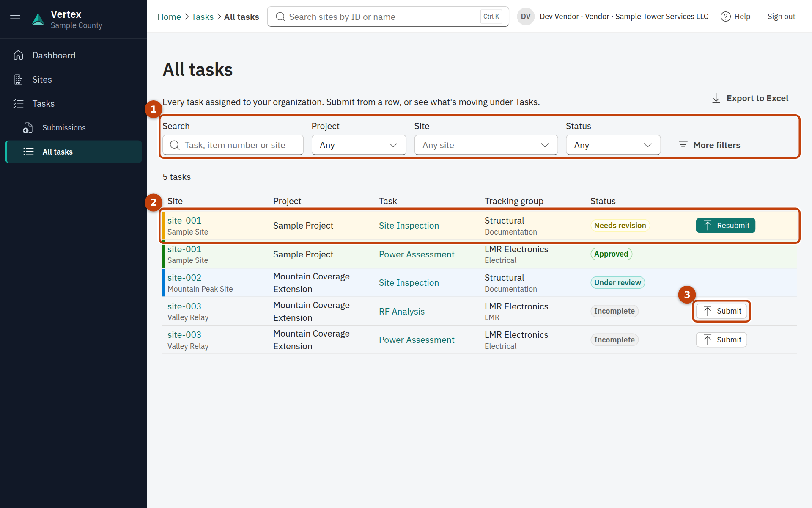Focus the task search input field

coord(233,145)
